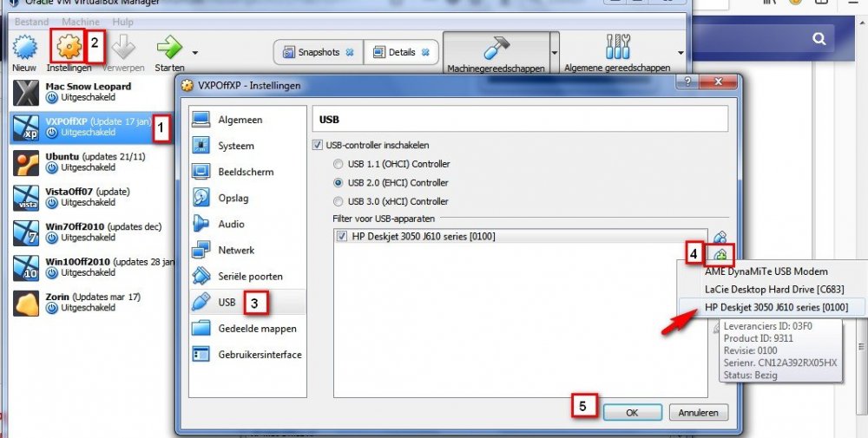Image resolution: width=868 pixels, height=438 pixels.
Task: Expand the Algemene gereedschappen dropdown arrow
Action: coord(681,53)
